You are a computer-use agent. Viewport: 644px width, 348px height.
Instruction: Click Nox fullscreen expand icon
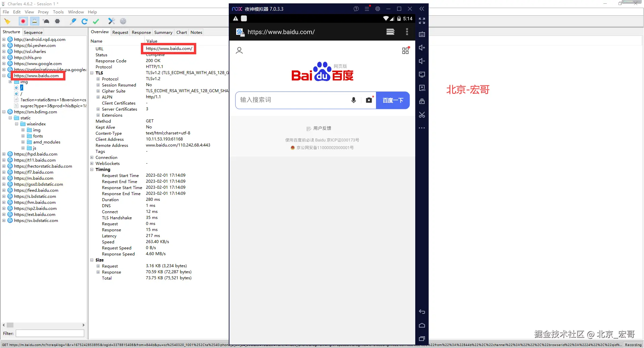(x=422, y=21)
